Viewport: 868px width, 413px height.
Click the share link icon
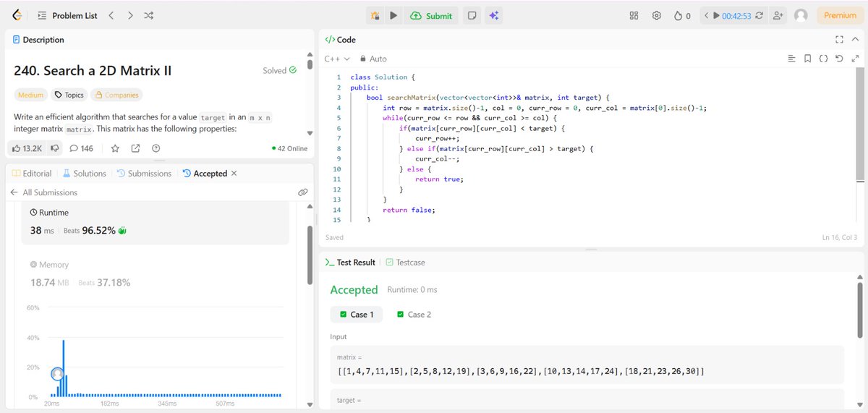pos(135,148)
